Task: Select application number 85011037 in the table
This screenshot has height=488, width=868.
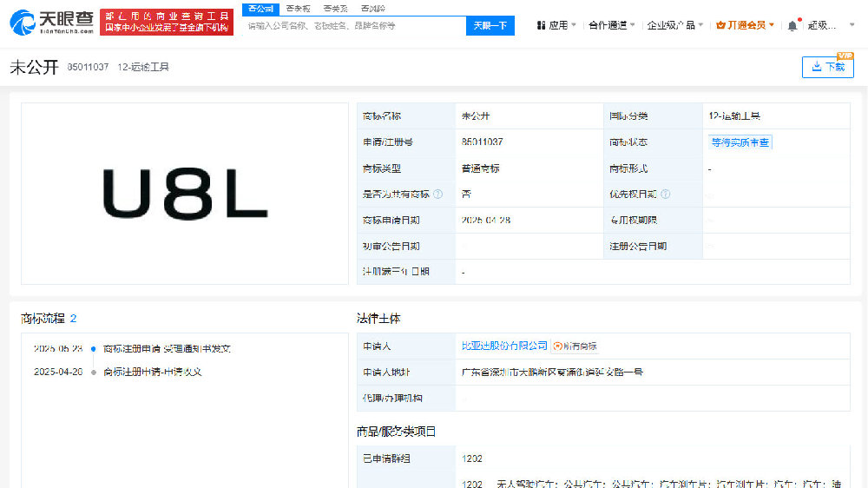Action: point(482,142)
